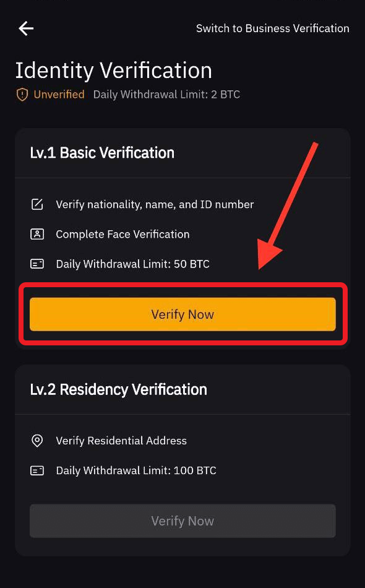This screenshot has width=365, height=588.
Task: Tap the Unverified shield warning icon
Action: 22,95
